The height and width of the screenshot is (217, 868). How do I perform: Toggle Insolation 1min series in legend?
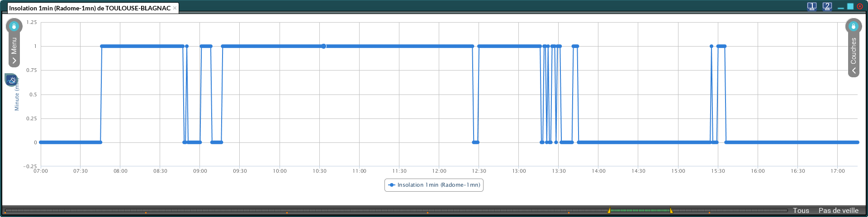434,185
